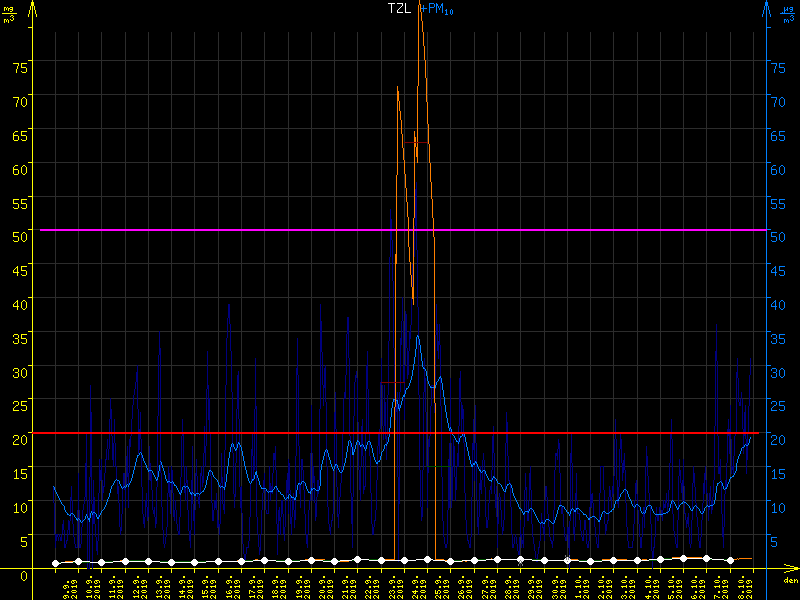Click the blue time axis arrow at bottom-right

point(789,566)
